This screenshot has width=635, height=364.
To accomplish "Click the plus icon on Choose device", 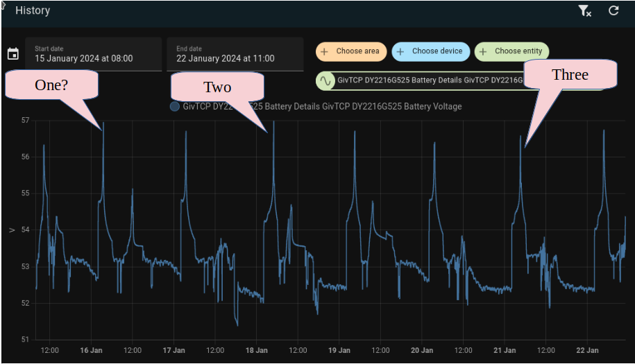I will (x=400, y=51).
